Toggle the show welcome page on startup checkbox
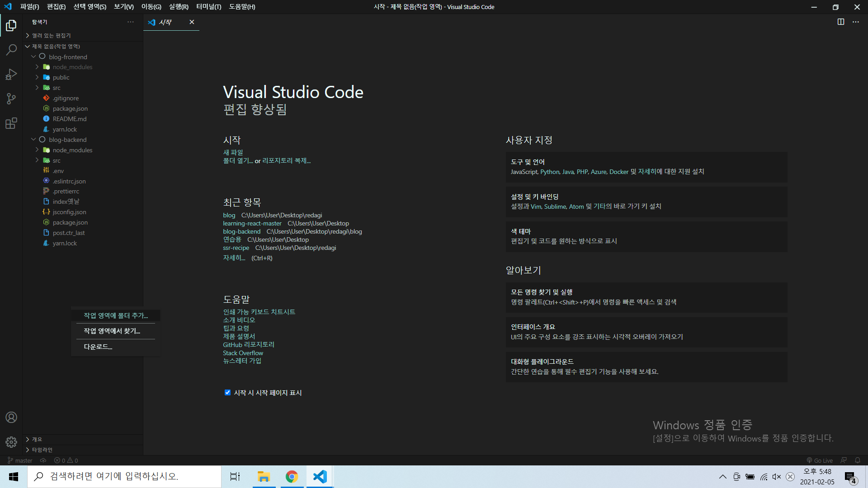 [227, 393]
